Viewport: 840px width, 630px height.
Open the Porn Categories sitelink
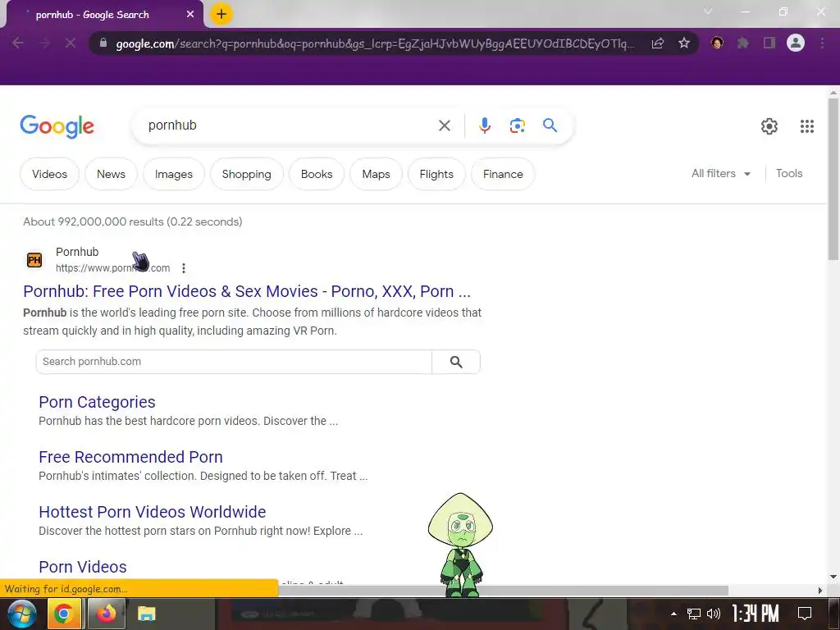pyautogui.click(x=97, y=402)
